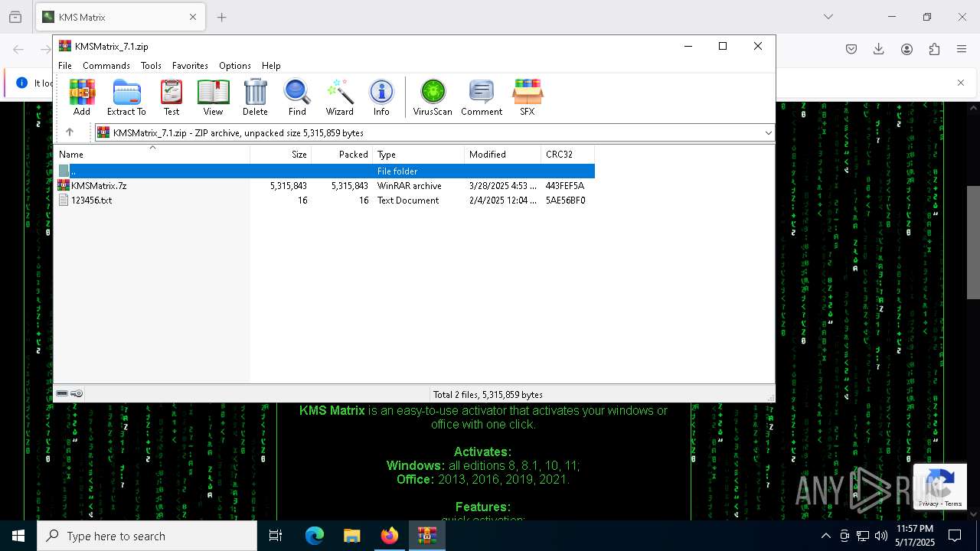Expand the archive path dropdown
Image resolution: width=980 pixels, height=551 pixels.
click(768, 133)
